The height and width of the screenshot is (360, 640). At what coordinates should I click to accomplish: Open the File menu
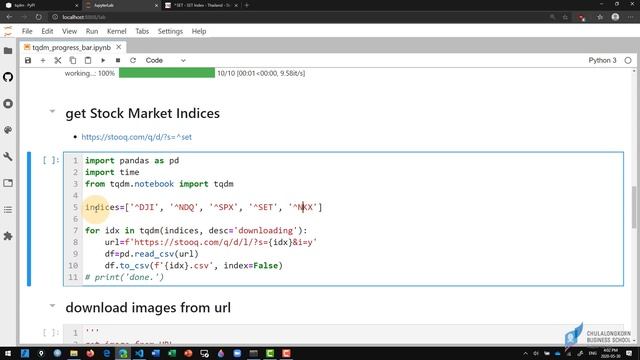coord(27,31)
